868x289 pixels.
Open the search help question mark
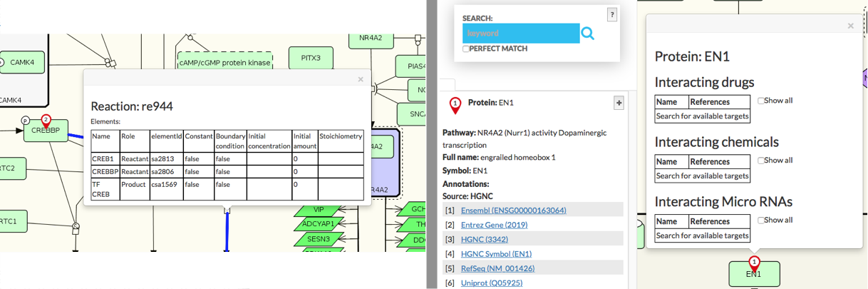point(611,15)
